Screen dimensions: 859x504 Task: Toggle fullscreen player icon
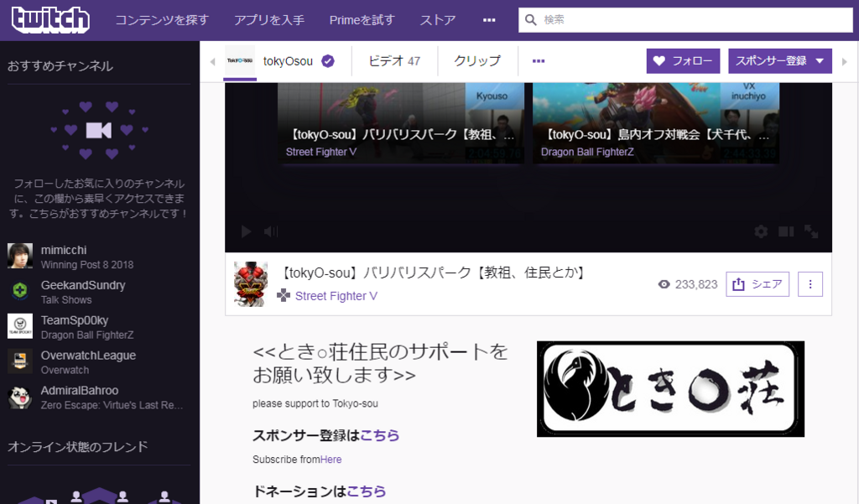tap(811, 231)
